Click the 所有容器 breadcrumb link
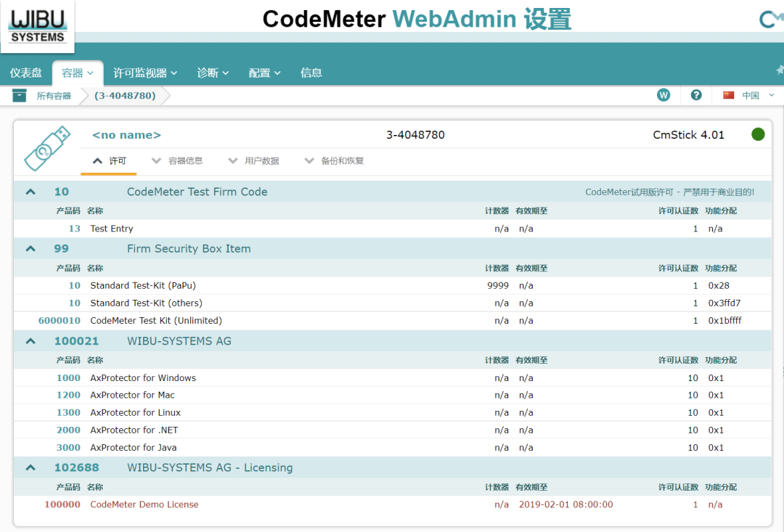The width and height of the screenshot is (784, 532). [x=53, y=94]
